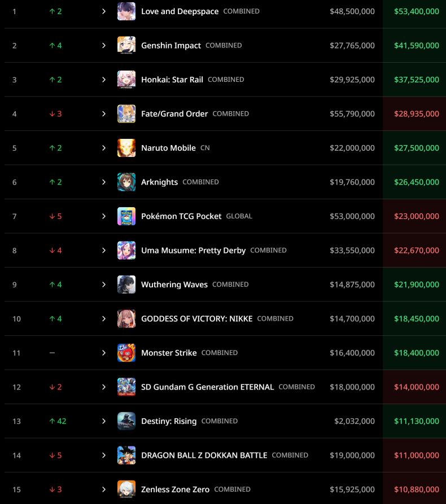446x504 pixels.
Task: Expand the Monster Strike row chevron
Action: coord(103,353)
